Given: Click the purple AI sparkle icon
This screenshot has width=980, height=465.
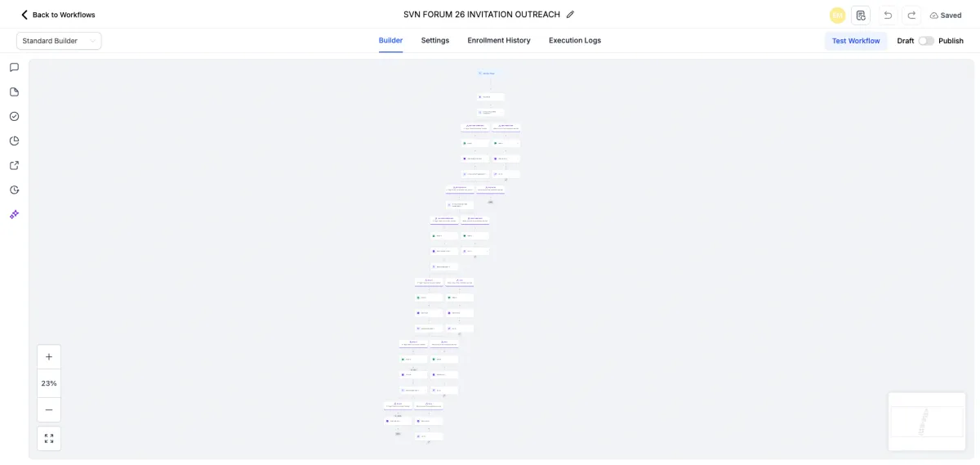Looking at the screenshot, I should click(14, 214).
